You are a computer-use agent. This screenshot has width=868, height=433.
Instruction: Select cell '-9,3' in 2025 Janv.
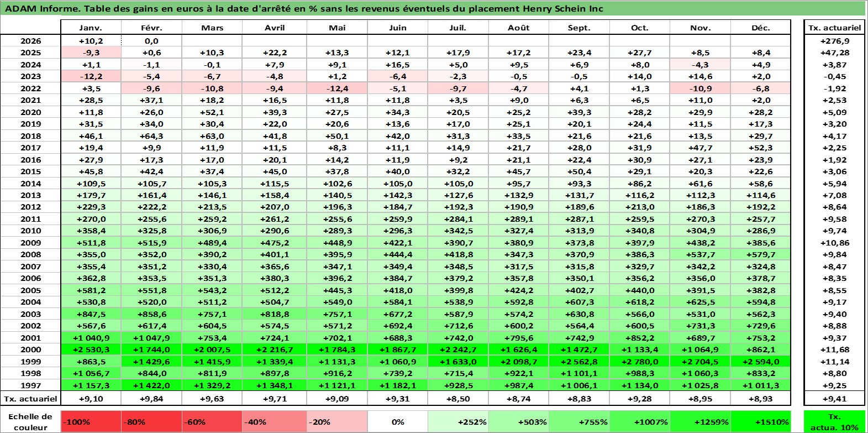(91, 53)
